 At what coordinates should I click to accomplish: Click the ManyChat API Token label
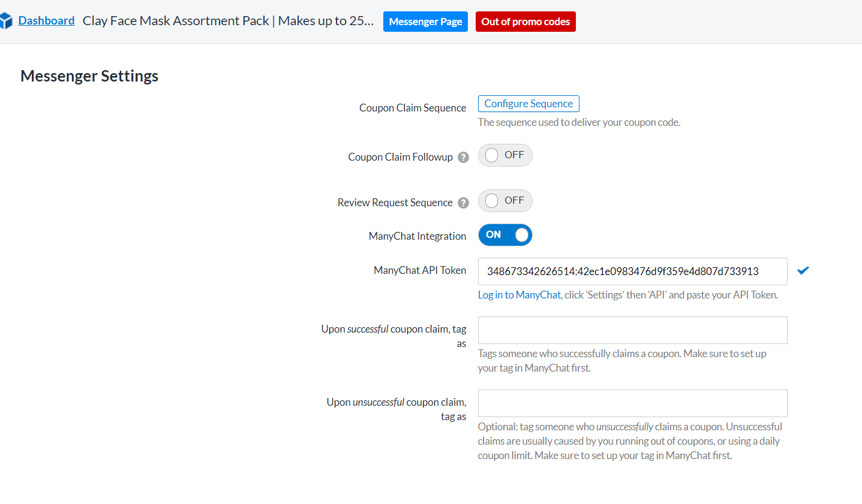420,270
